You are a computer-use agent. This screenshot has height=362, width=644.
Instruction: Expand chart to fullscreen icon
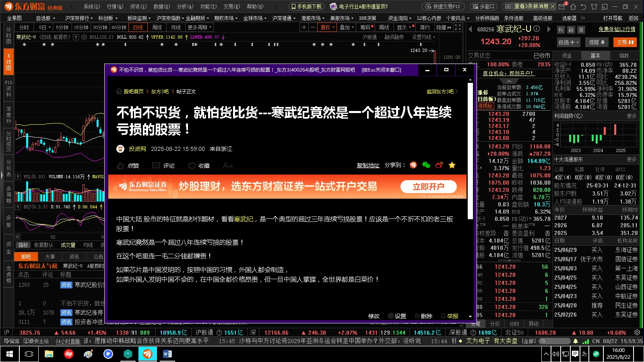[458, 27]
